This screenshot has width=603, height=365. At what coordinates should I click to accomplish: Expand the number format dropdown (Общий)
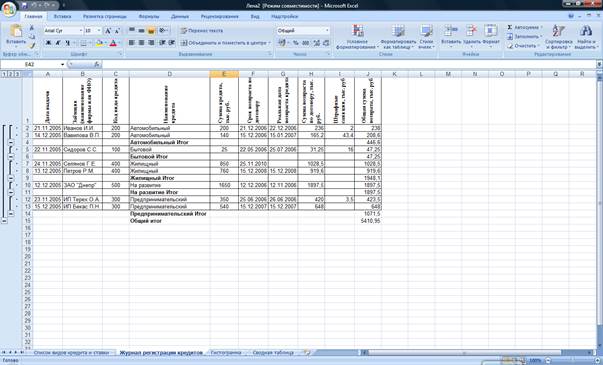point(303,30)
